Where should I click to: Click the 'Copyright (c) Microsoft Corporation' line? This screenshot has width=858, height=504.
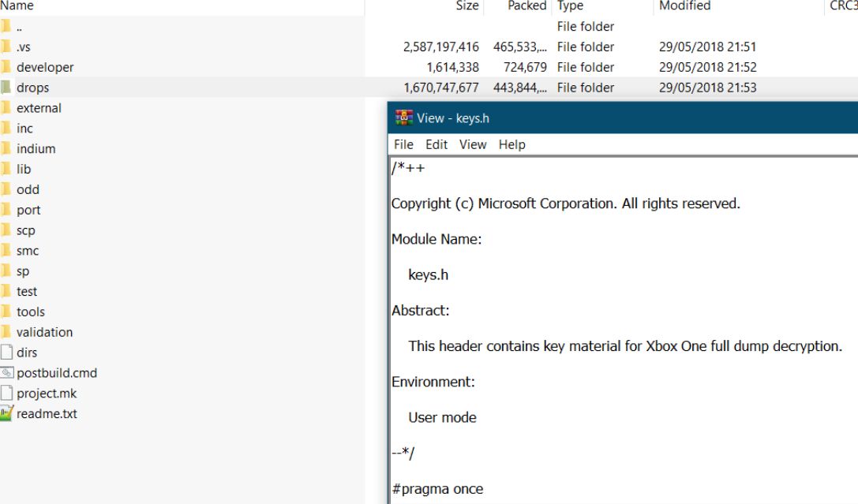pos(566,203)
